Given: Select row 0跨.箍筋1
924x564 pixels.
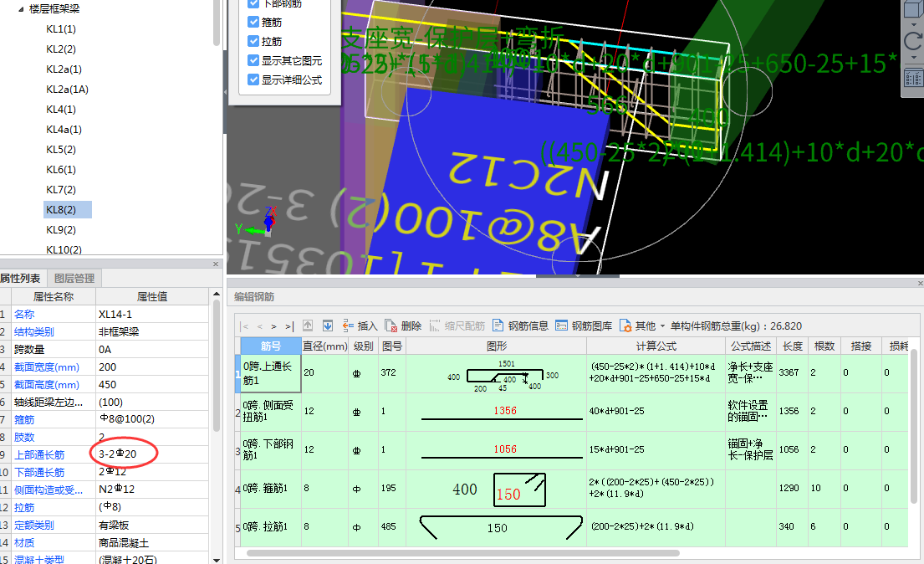Looking at the screenshot, I should click(x=271, y=489).
